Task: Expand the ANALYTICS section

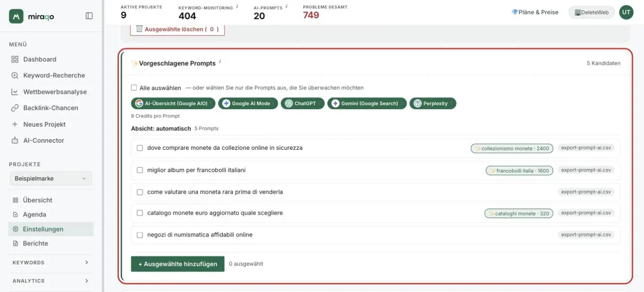Action: click(51, 281)
